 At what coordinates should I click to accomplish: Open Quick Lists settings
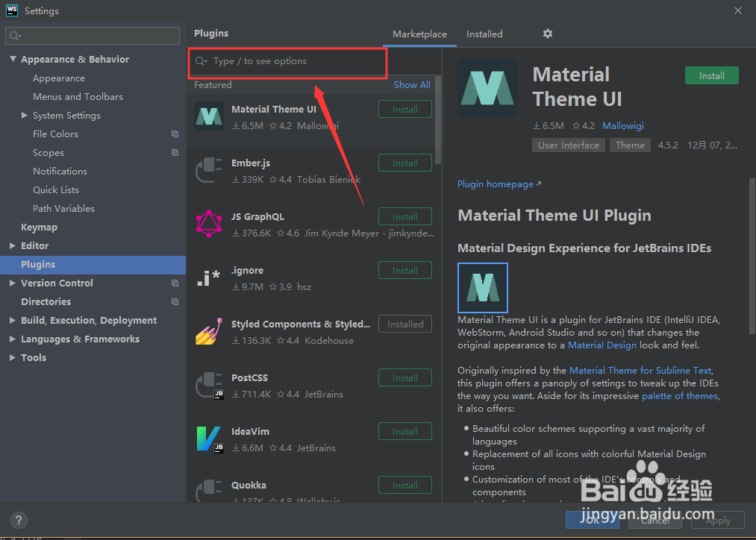pos(56,189)
